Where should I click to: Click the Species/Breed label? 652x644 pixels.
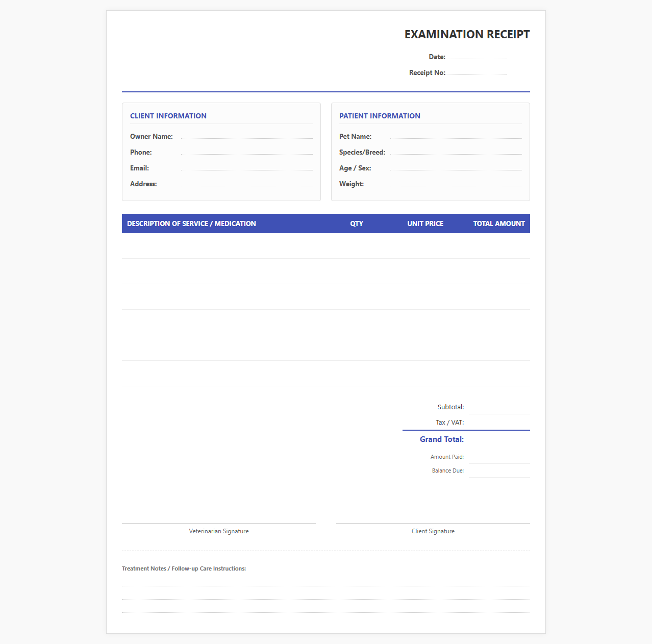pyautogui.click(x=362, y=152)
